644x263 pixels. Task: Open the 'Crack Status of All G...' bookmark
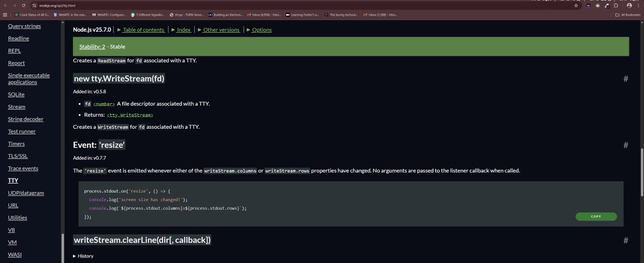32,14
